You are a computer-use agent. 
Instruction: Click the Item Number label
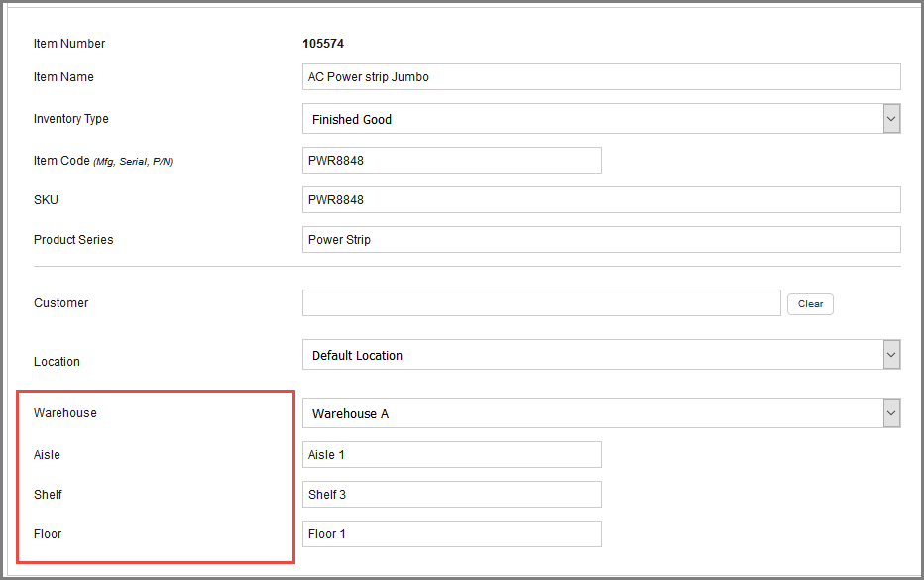point(69,44)
